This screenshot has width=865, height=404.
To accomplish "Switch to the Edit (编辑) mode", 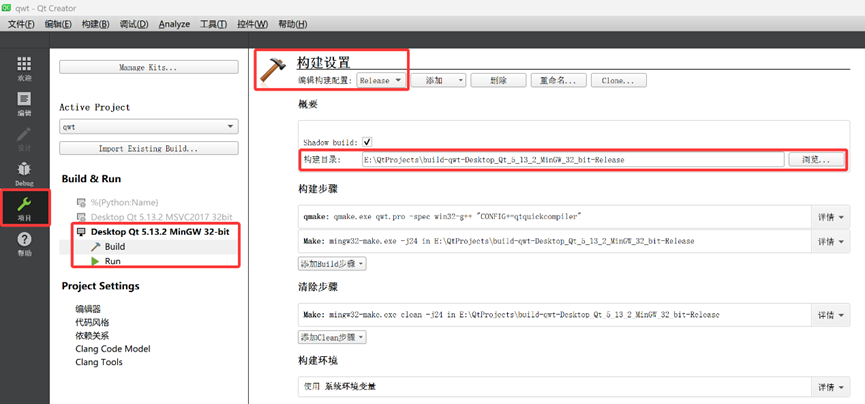I will click(24, 104).
